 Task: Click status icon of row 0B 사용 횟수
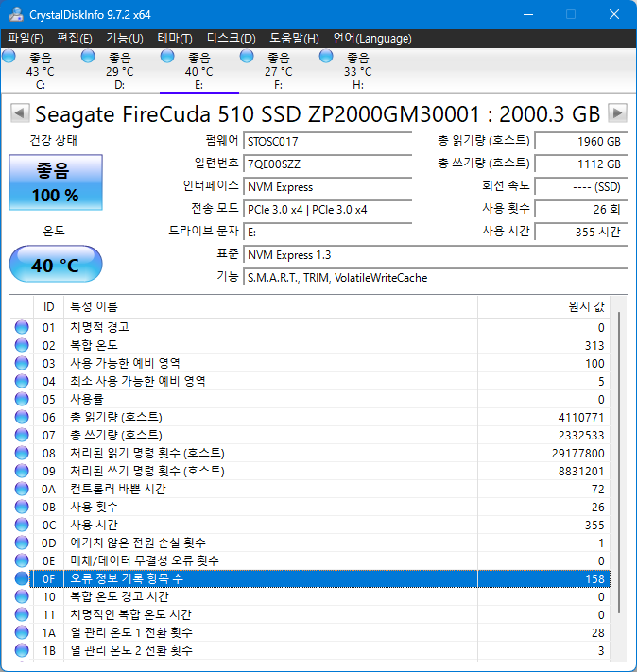pyautogui.click(x=22, y=507)
